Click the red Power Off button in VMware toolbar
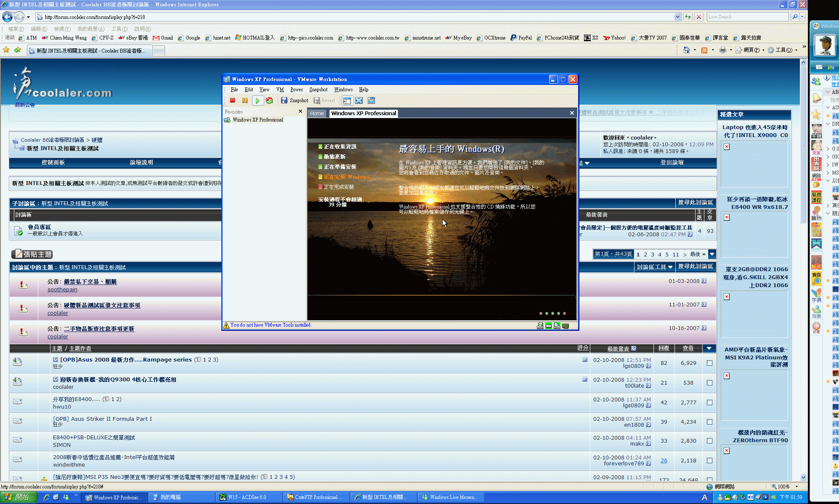 (x=232, y=100)
